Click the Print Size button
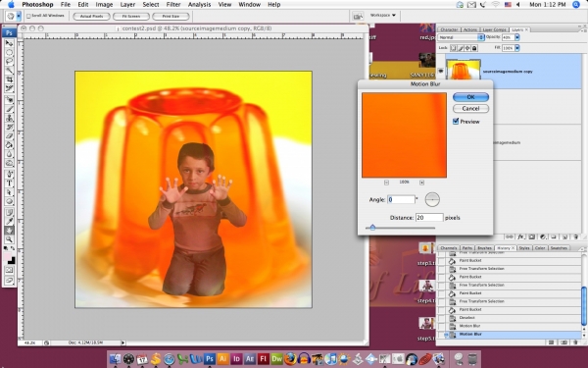 coord(171,16)
